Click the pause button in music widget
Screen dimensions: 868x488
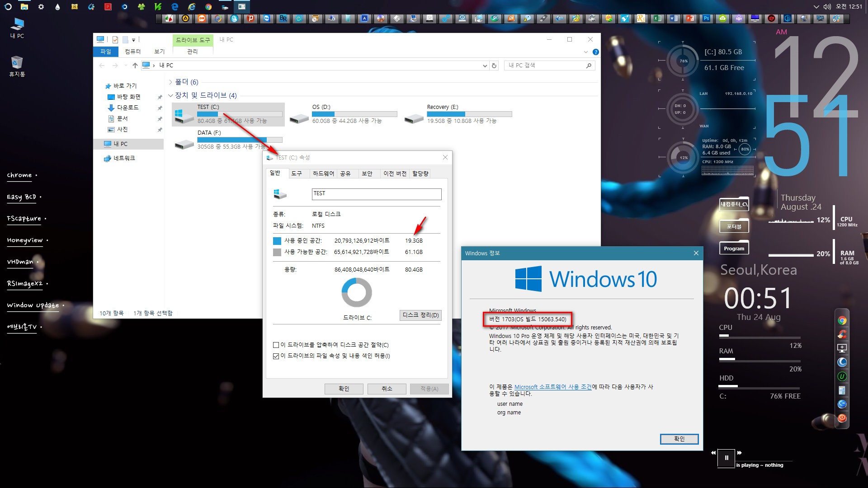tap(726, 458)
